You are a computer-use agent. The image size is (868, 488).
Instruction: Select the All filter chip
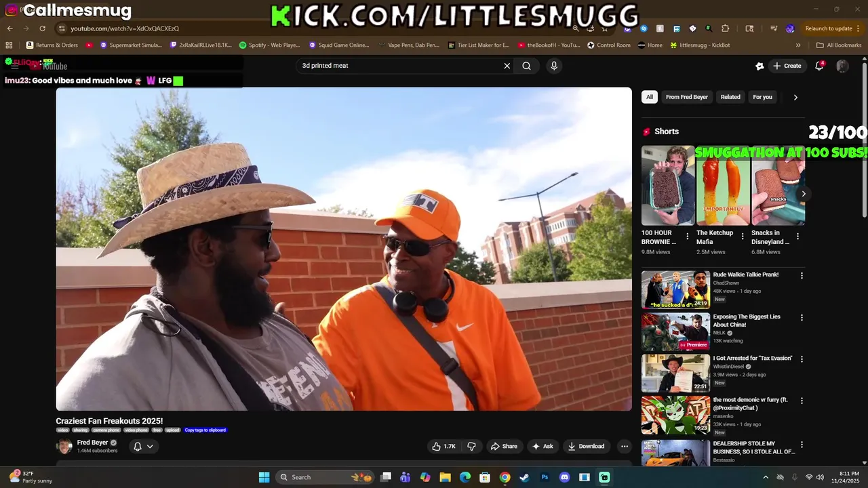point(650,97)
